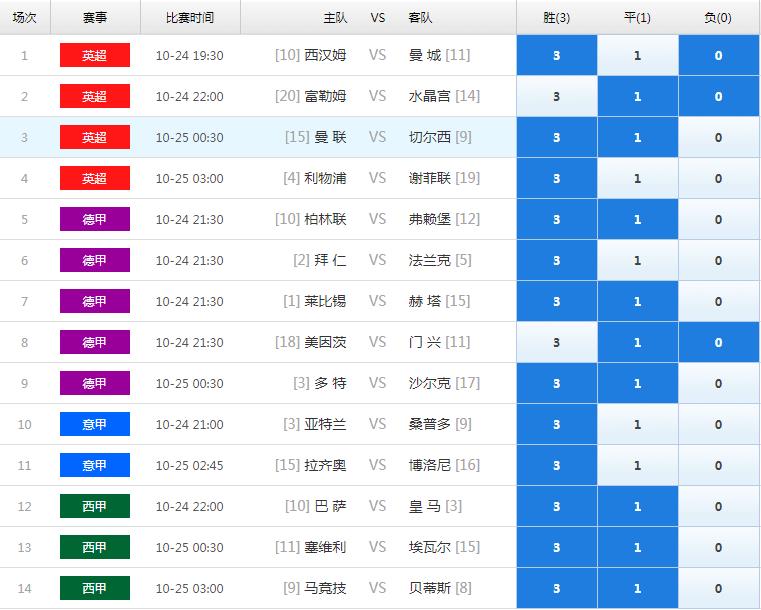Screen dimensions: 761x610
Task: Click VS text in 莱比锡 row
Action: [x=378, y=301]
